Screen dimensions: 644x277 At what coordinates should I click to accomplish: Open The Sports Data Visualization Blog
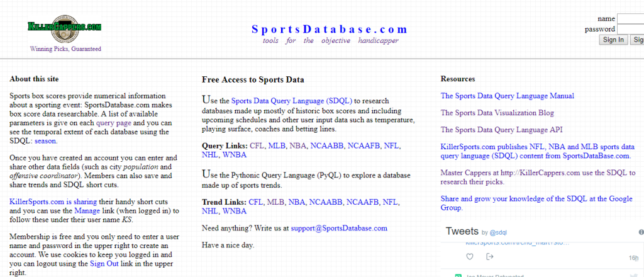pyautogui.click(x=497, y=113)
